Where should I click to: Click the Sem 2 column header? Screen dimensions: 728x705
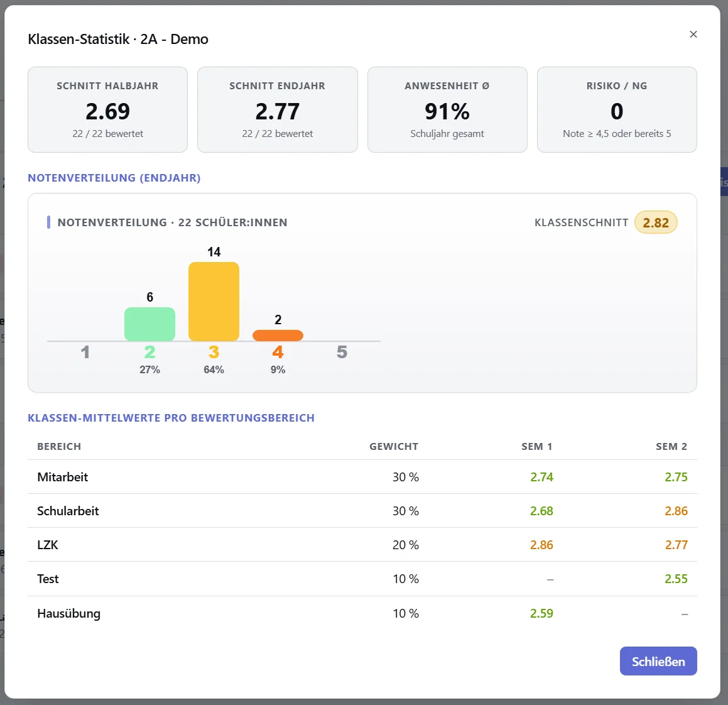tap(671, 446)
